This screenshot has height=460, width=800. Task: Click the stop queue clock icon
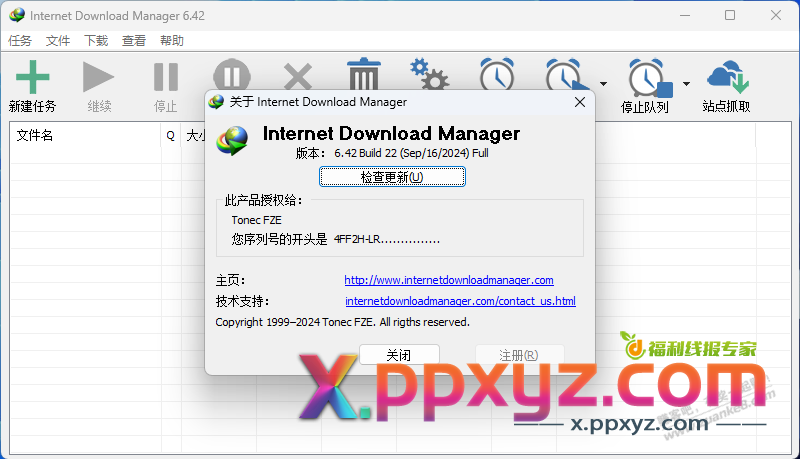point(650,78)
